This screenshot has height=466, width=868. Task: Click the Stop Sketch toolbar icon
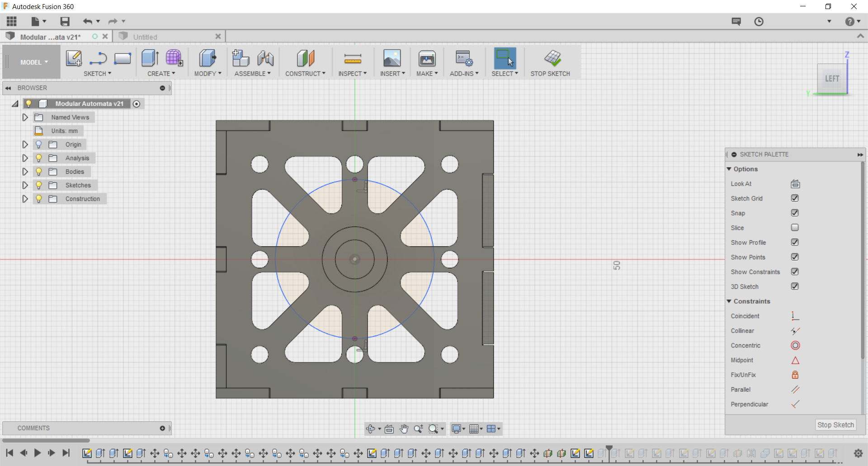click(552, 58)
